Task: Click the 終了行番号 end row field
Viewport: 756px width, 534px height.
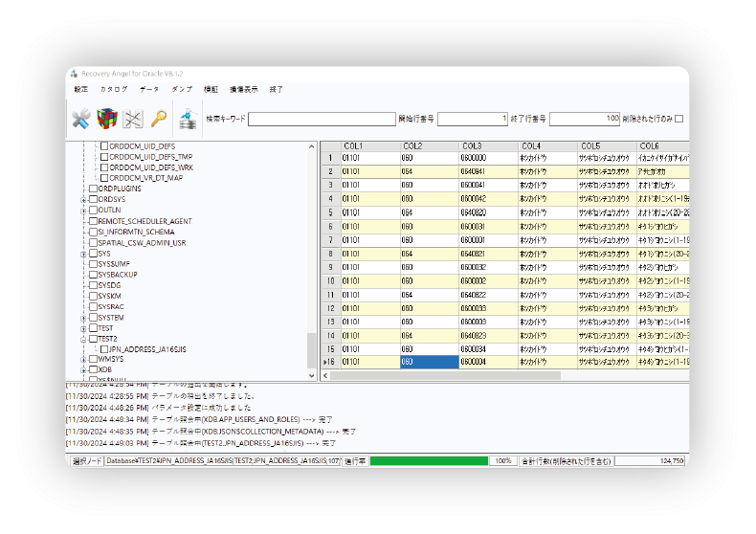Action: click(x=585, y=119)
